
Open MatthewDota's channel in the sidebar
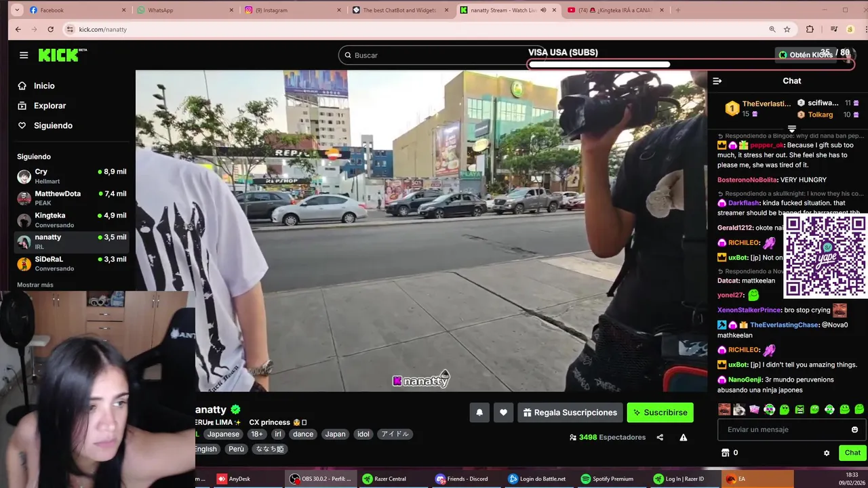coord(72,198)
